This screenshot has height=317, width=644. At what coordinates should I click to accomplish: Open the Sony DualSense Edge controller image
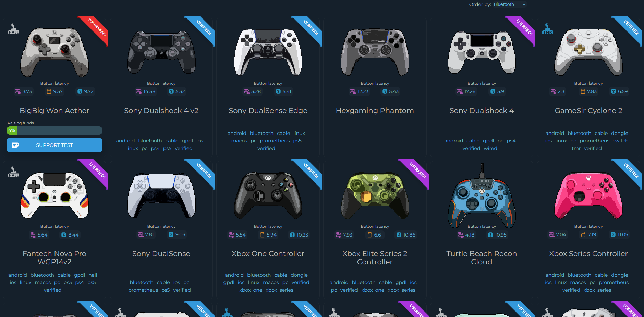point(268,52)
